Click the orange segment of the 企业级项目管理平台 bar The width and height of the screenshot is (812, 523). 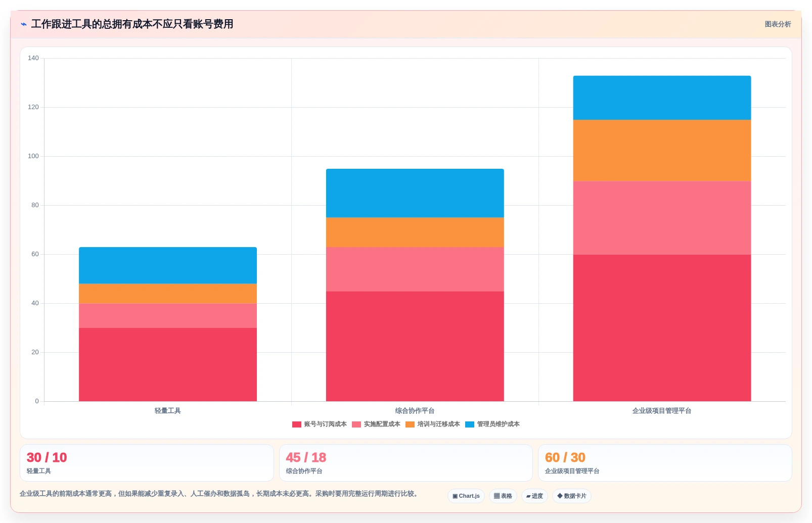[x=662, y=151]
